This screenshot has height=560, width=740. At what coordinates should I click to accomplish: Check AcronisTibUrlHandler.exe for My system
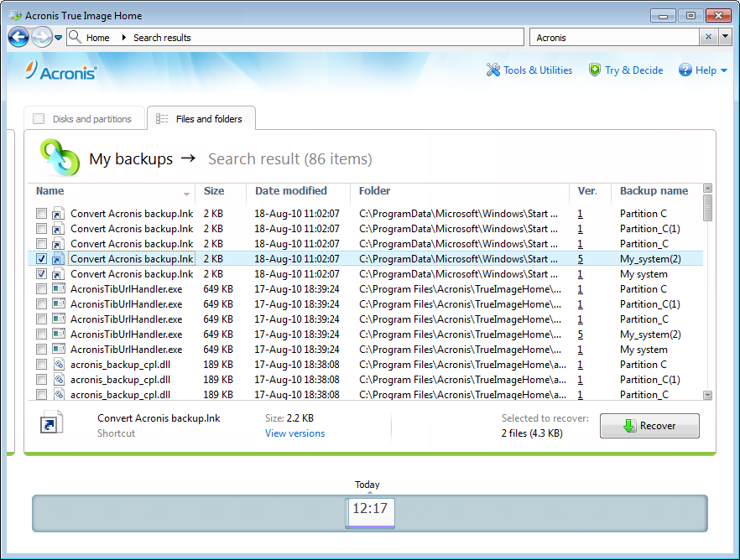pyautogui.click(x=42, y=350)
